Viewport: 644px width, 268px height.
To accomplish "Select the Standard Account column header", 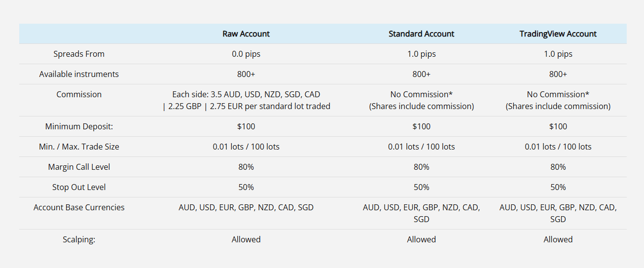I will coord(422,34).
